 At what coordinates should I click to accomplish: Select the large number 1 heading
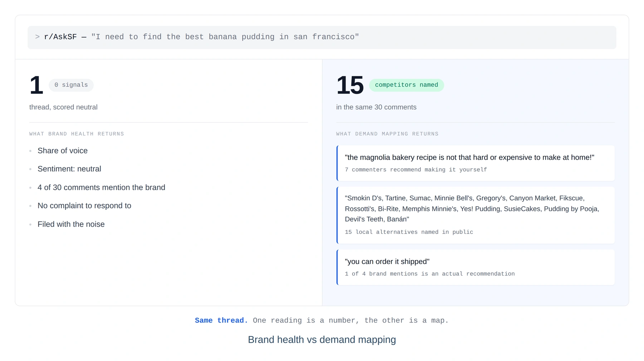tap(36, 85)
